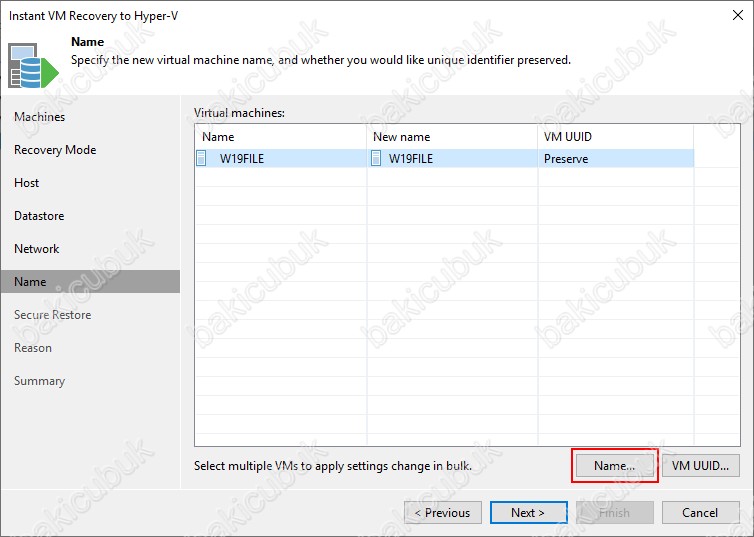Viewport: 754px width, 537px height.
Task: Jump to the Secure Restore step
Action: point(52,315)
